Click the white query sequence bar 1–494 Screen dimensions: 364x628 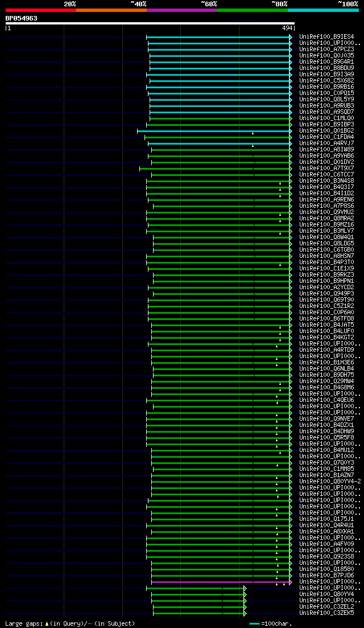coord(150,23)
